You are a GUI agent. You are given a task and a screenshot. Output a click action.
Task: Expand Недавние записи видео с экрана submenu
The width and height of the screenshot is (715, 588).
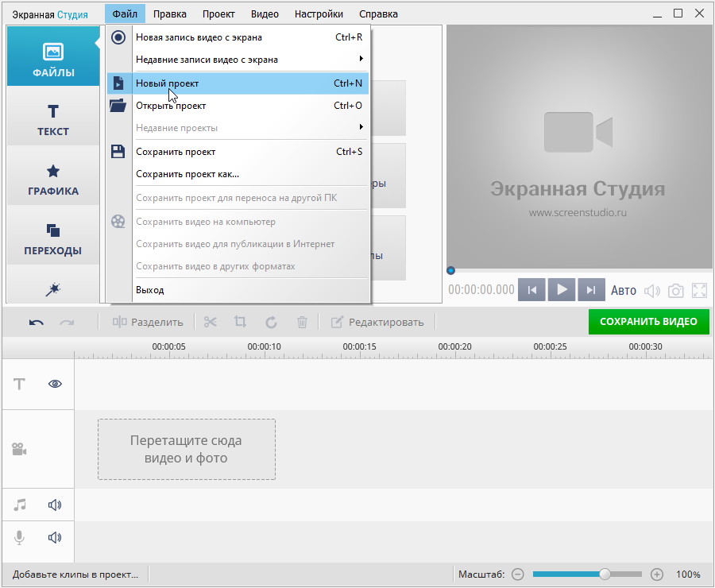pyautogui.click(x=238, y=60)
